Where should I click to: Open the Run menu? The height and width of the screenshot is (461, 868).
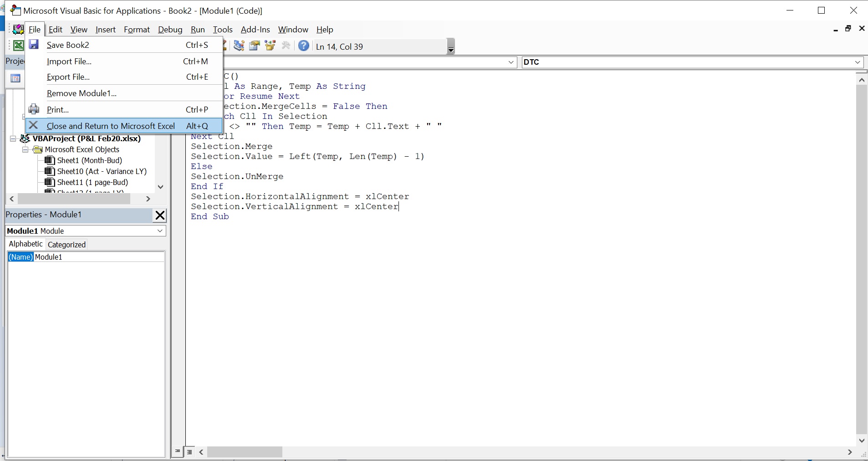tap(198, 29)
